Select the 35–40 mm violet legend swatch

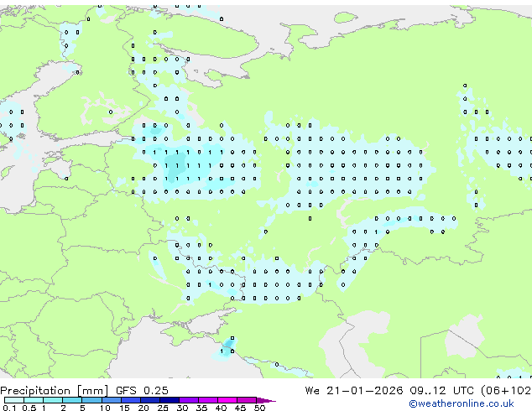(208, 400)
